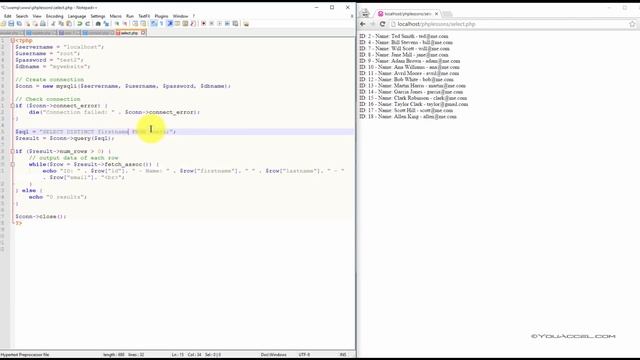Click the green Undo arrow

(x=80, y=24)
